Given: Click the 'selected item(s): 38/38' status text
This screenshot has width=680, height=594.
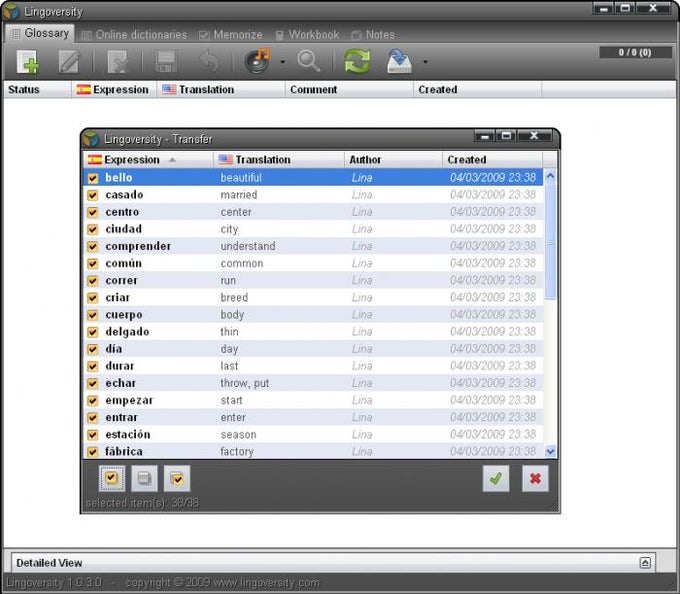Looking at the screenshot, I should point(142,503).
